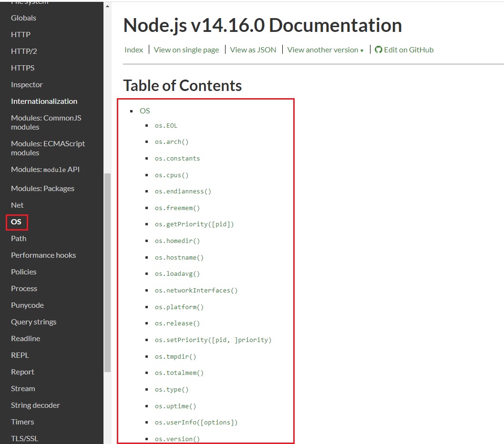Image resolution: width=504 pixels, height=444 pixels.
Task: Click the sidebar scroll-up arrow
Action: pos(107,6)
